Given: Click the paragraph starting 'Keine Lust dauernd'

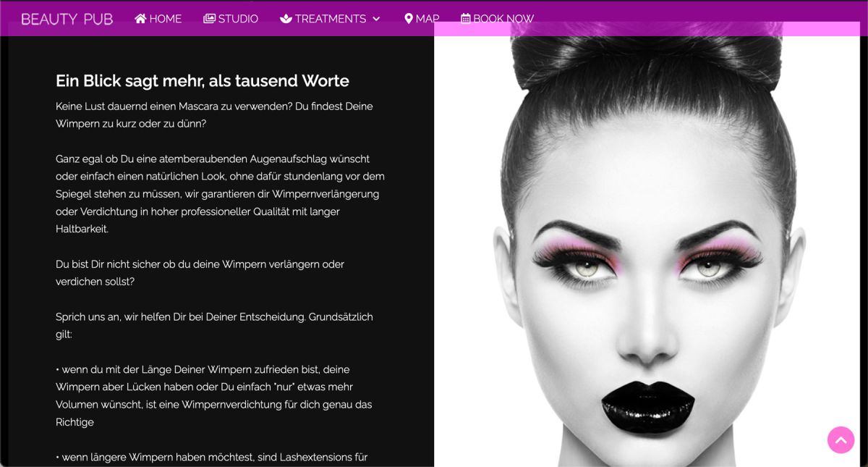Looking at the screenshot, I should (214, 115).
